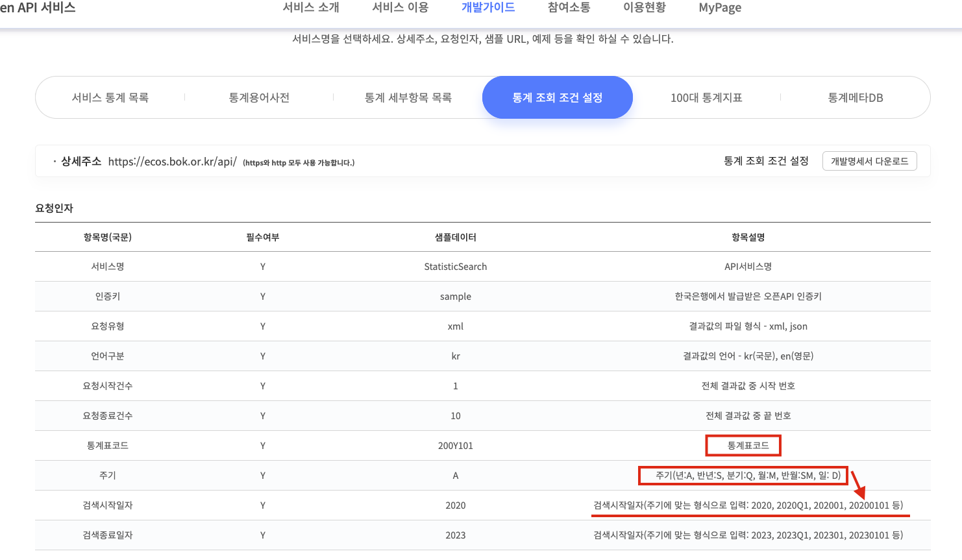
Task: Open the 이용현황 menu
Action: (645, 8)
